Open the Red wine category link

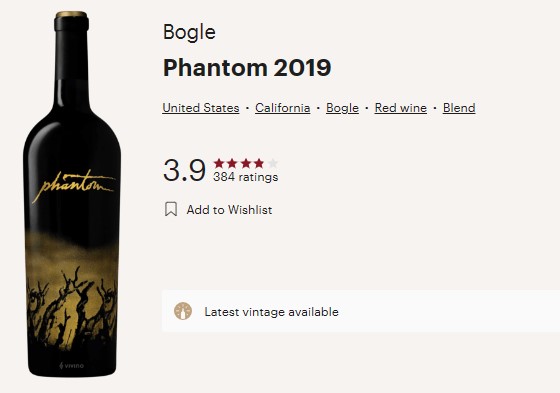[x=401, y=108]
